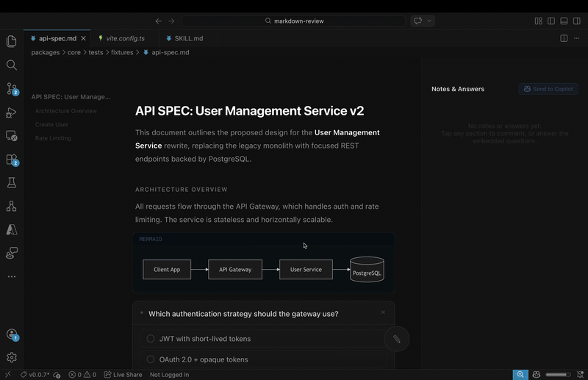
Task: Open Accounts menu in activity bar
Action: click(12, 334)
